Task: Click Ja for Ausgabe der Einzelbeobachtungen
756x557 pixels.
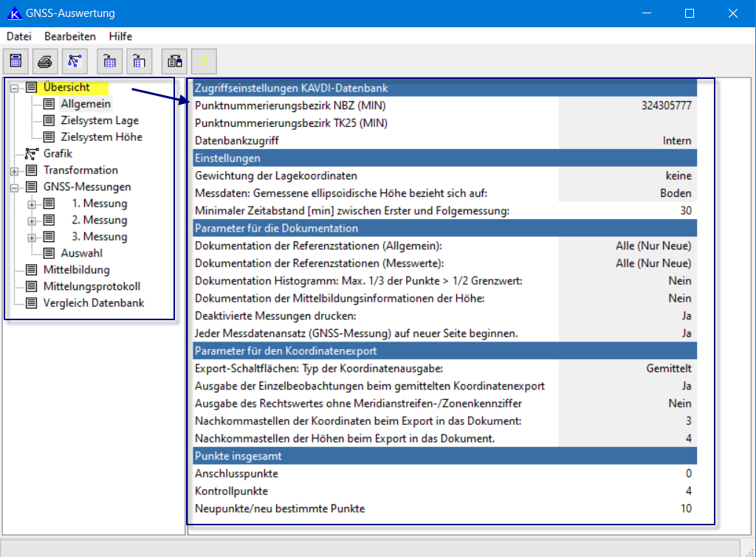Action: click(x=687, y=386)
